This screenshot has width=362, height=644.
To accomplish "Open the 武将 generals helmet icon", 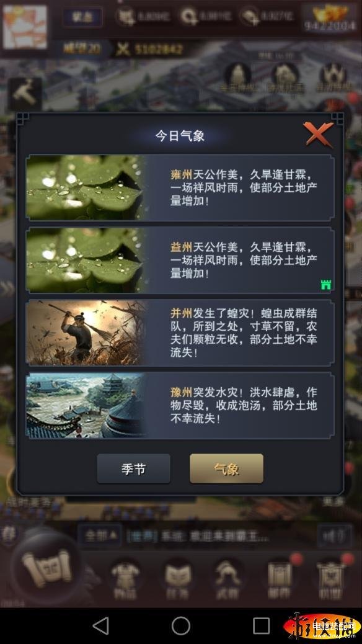I will 227,580.
